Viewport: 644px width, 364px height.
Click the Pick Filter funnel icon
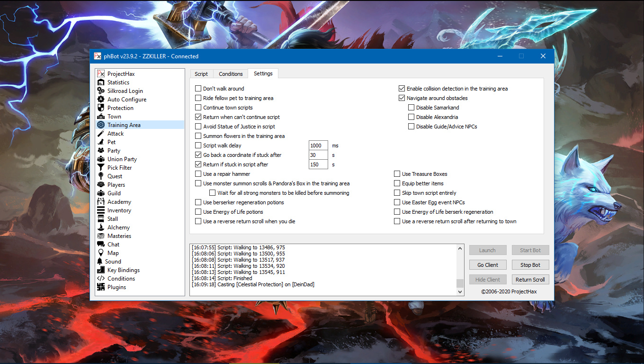[100, 168]
